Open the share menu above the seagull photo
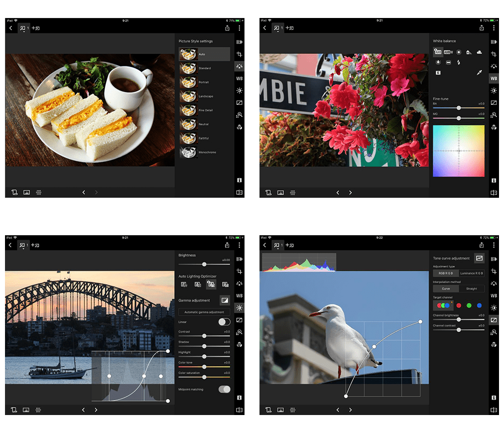The height and width of the screenshot is (437, 504). 482,245
